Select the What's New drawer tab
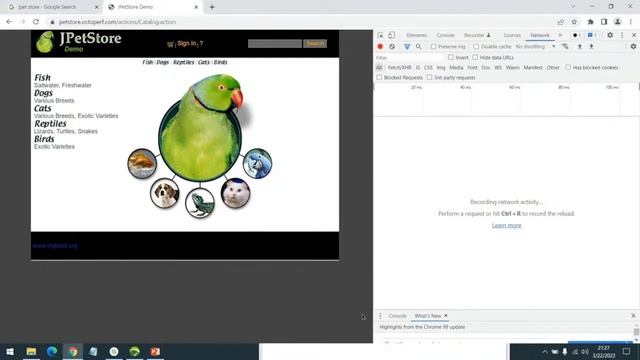 [x=427, y=316]
